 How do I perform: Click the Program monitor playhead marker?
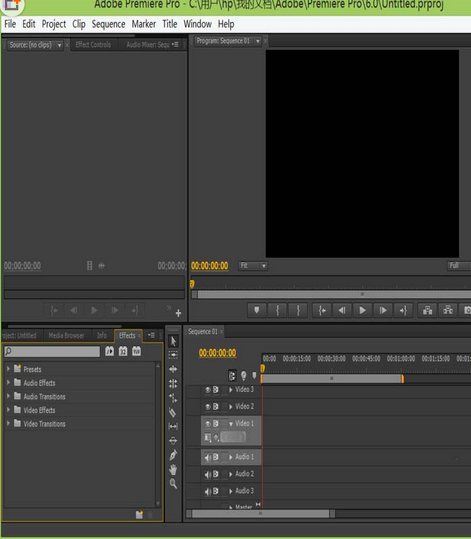pos(192,284)
